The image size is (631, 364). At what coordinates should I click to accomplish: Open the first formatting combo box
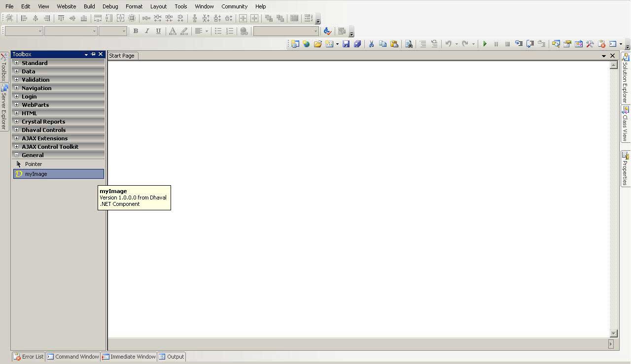(x=23, y=31)
